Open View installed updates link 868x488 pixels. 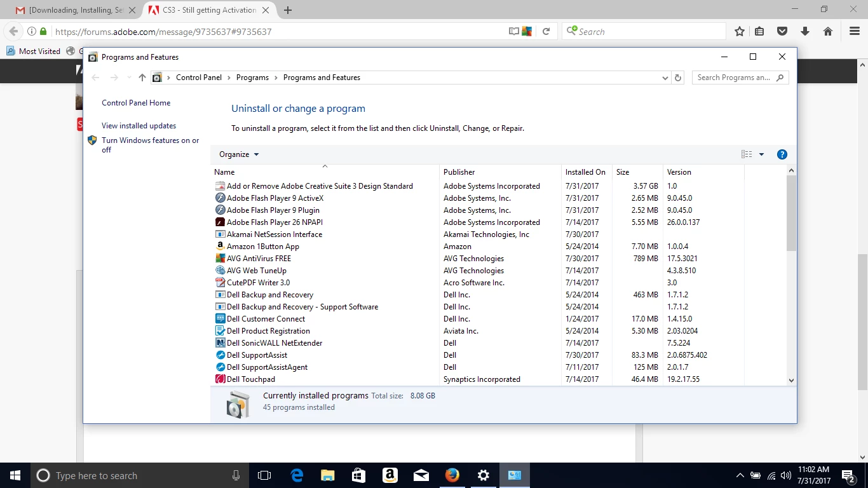click(x=139, y=126)
